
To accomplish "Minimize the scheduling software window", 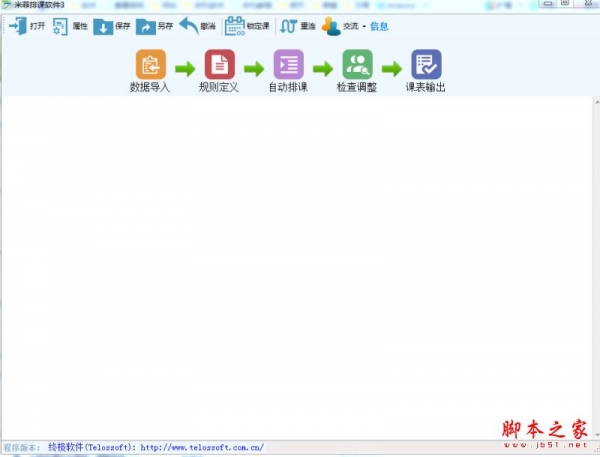I will click(x=548, y=3).
